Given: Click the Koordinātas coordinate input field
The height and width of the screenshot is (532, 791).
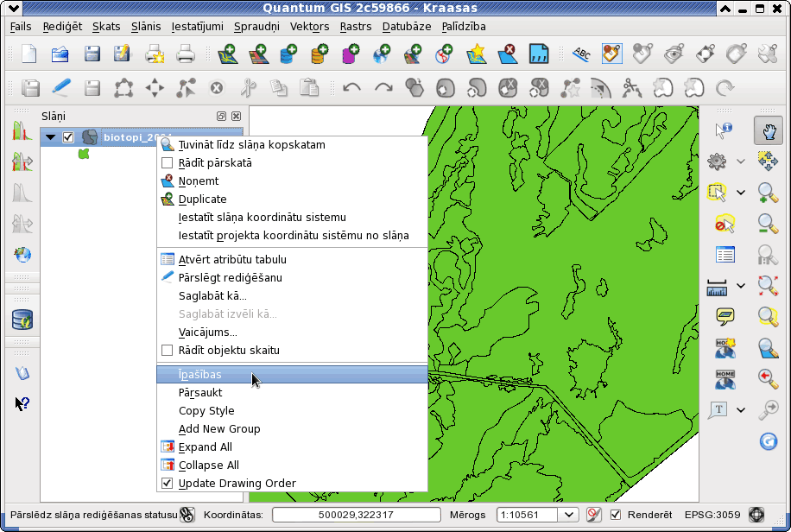Looking at the screenshot, I should pyautogui.click(x=356, y=515).
